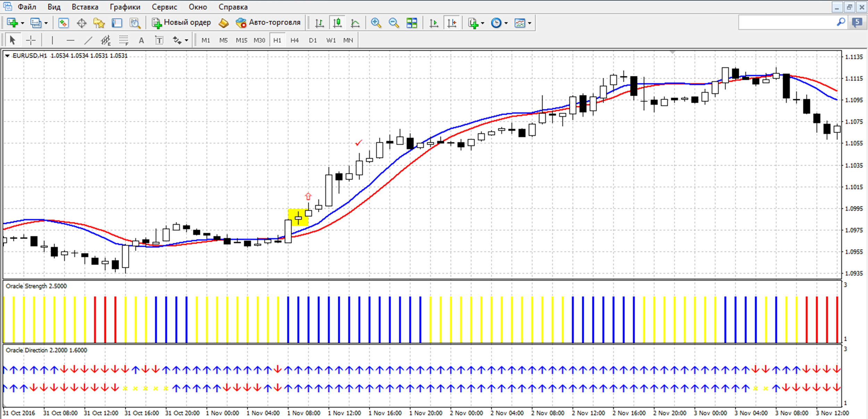This screenshot has height=419, width=868.
Task: Click the chart shift marker triangle
Action: [673, 52]
